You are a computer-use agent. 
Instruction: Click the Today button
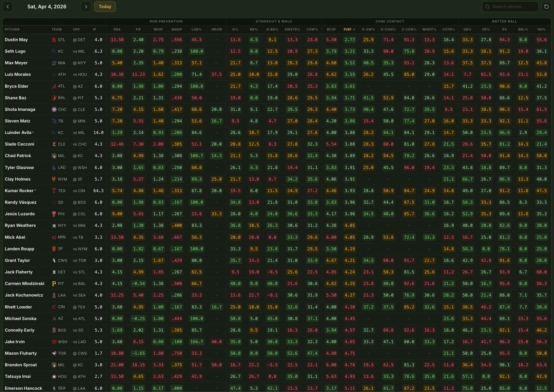105,6
